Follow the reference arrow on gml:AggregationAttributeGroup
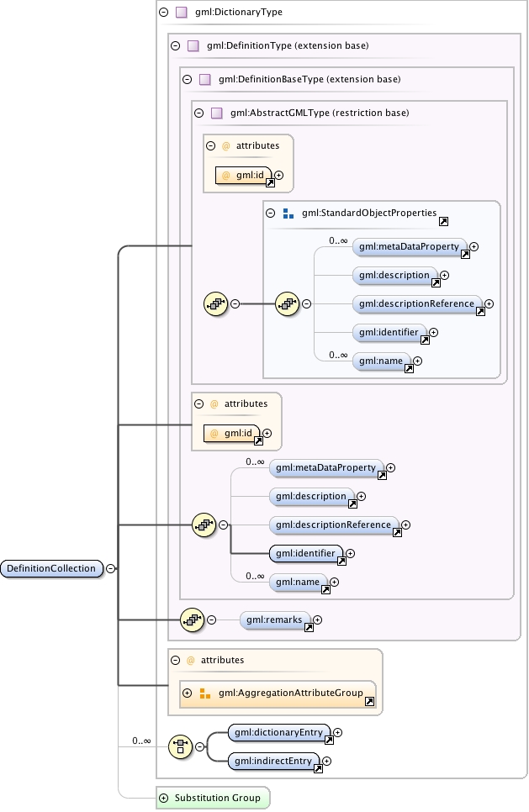Viewport: 529px width, 812px height. 369,701
